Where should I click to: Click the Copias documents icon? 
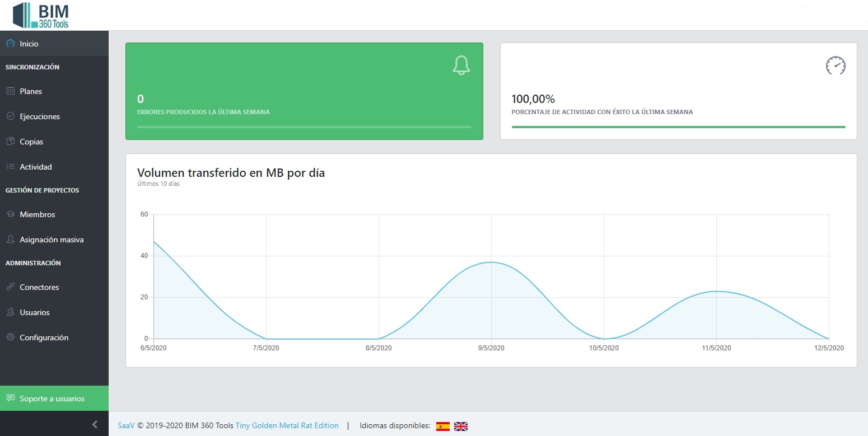(x=10, y=142)
